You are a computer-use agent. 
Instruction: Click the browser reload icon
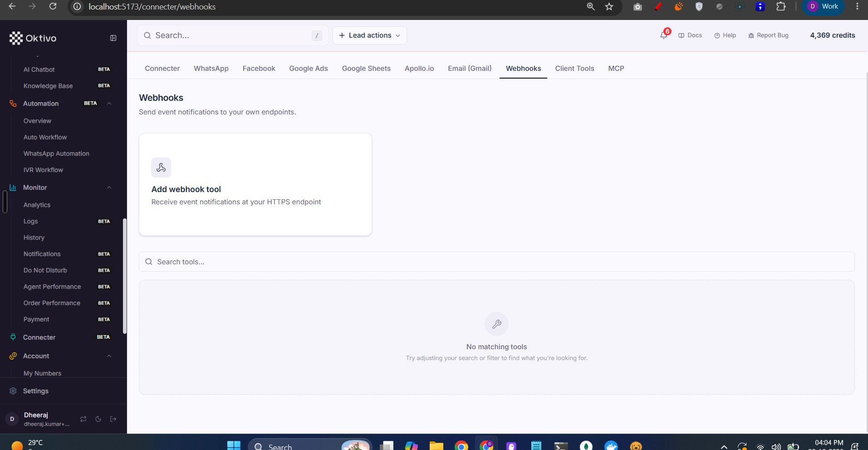click(x=53, y=6)
